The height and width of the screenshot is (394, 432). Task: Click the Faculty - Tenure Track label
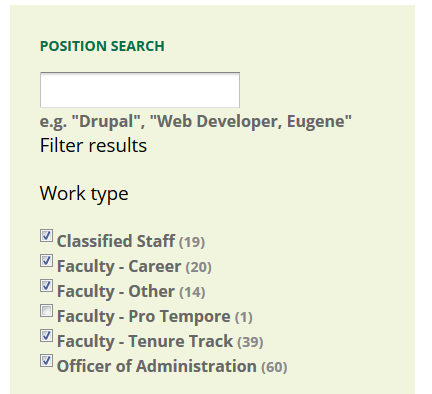pyautogui.click(x=145, y=341)
